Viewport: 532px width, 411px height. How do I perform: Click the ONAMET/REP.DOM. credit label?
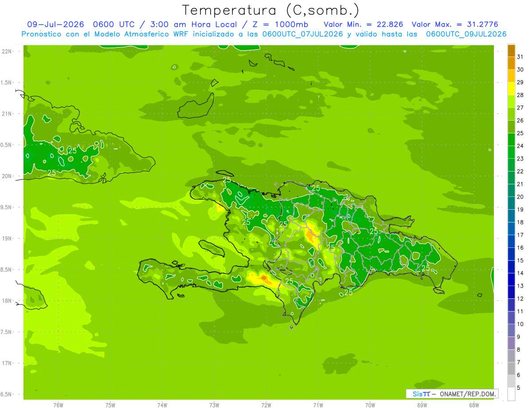pyautogui.click(x=467, y=394)
